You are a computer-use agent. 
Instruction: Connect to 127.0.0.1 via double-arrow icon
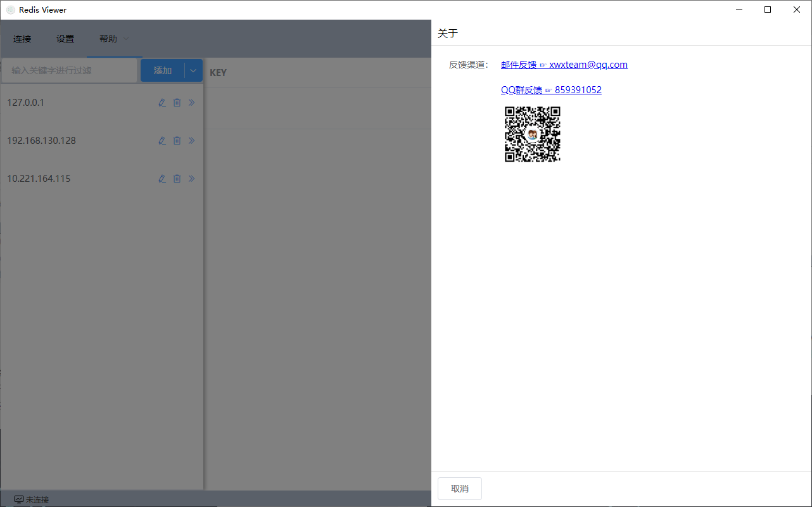[x=192, y=103]
